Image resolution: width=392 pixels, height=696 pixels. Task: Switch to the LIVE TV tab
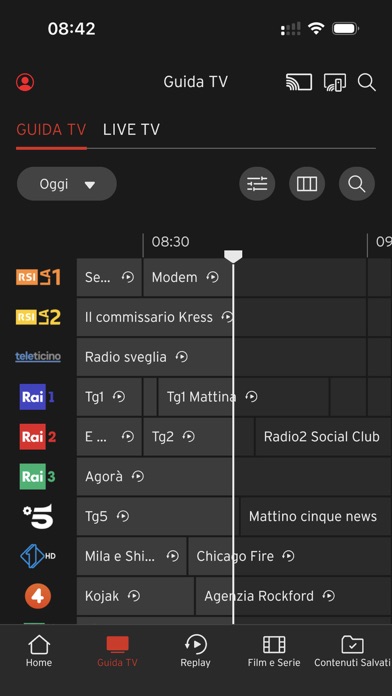(x=131, y=130)
